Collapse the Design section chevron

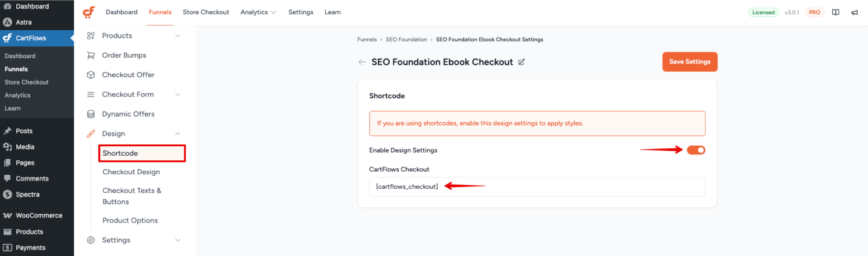[178, 134]
